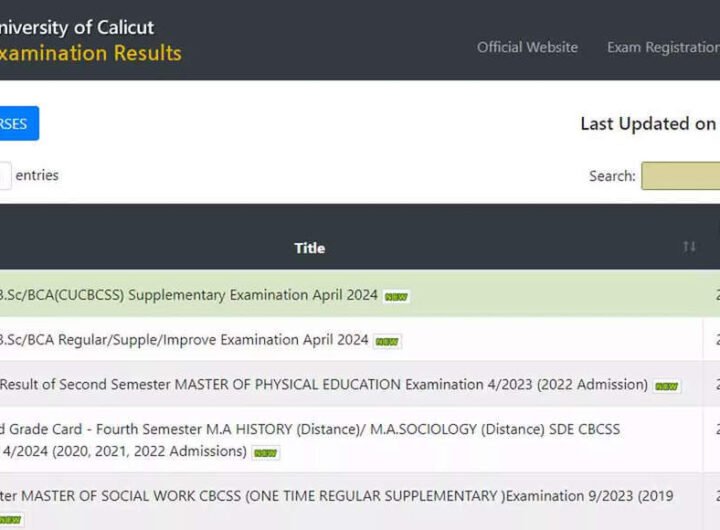Image resolution: width=720 pixels, height=530 pixels.
Task: Click the Last Updated on label
Action: (x=648, y=124)
